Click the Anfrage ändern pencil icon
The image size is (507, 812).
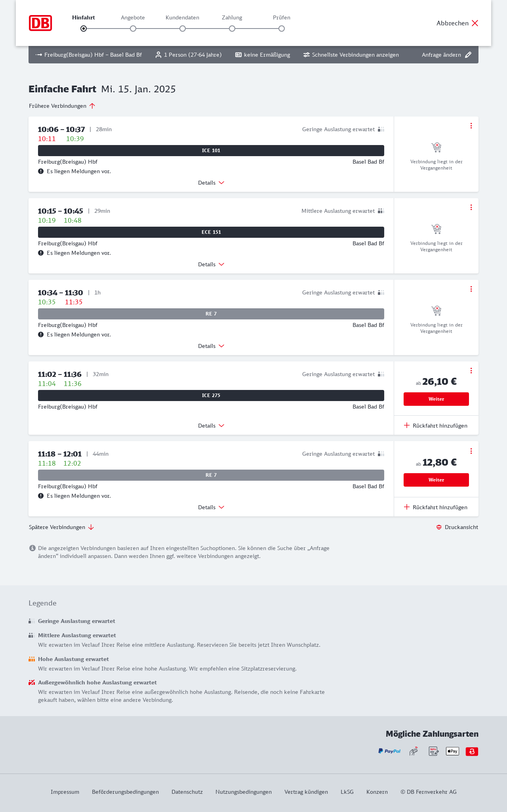[468, 55]
